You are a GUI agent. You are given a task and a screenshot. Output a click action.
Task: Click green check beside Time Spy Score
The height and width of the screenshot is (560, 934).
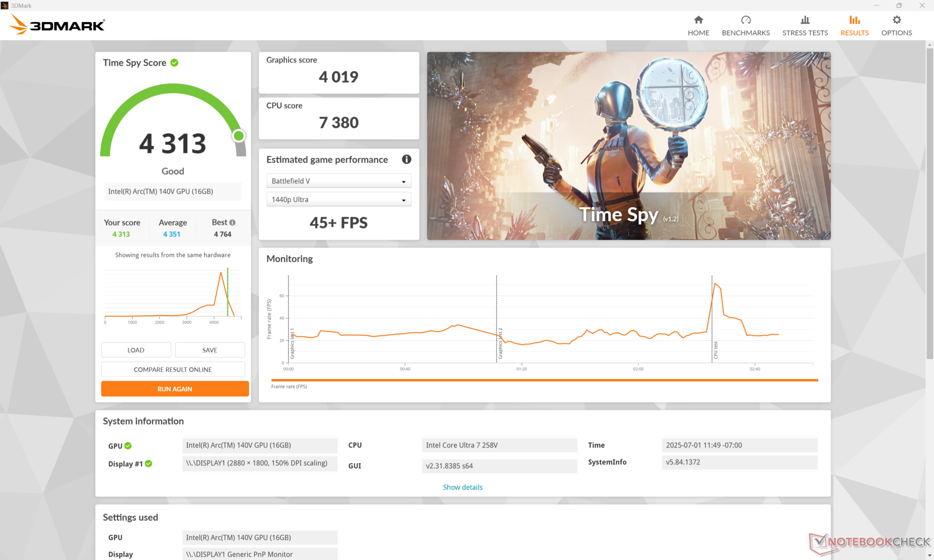[174, 63]
